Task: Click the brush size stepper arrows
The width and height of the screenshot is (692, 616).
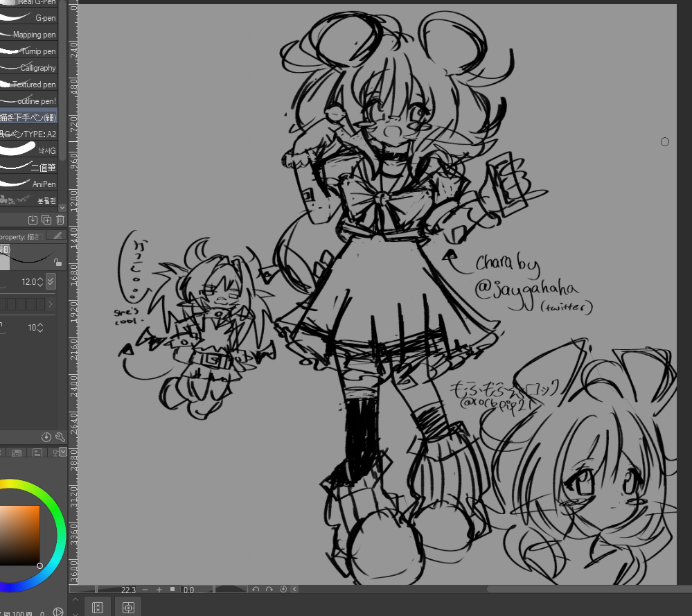Action: (x=40, y=282)
